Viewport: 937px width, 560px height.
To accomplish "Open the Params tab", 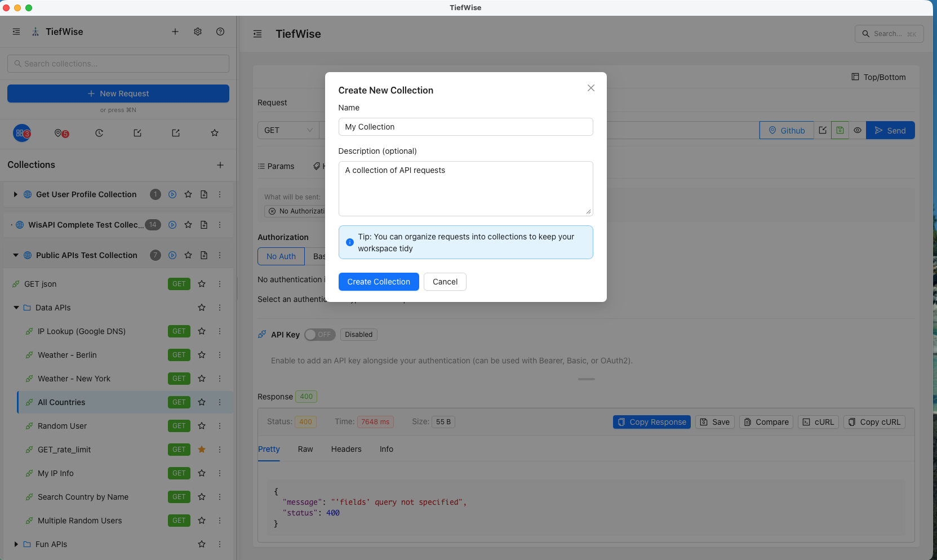I will click(x=276, y=166).
